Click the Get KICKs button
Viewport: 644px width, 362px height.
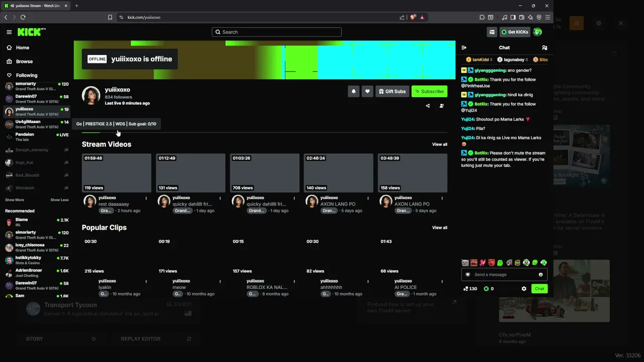[515, 32]
